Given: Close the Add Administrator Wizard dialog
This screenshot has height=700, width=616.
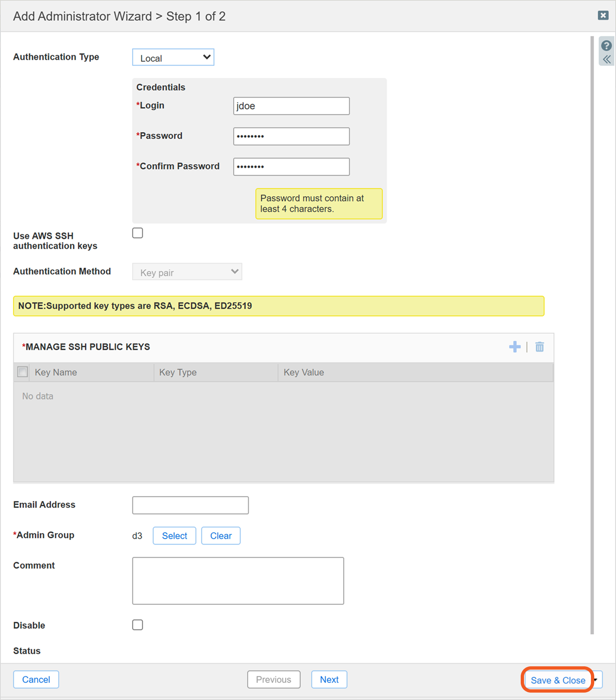Looking at the screenshot, I should [603, 16].
